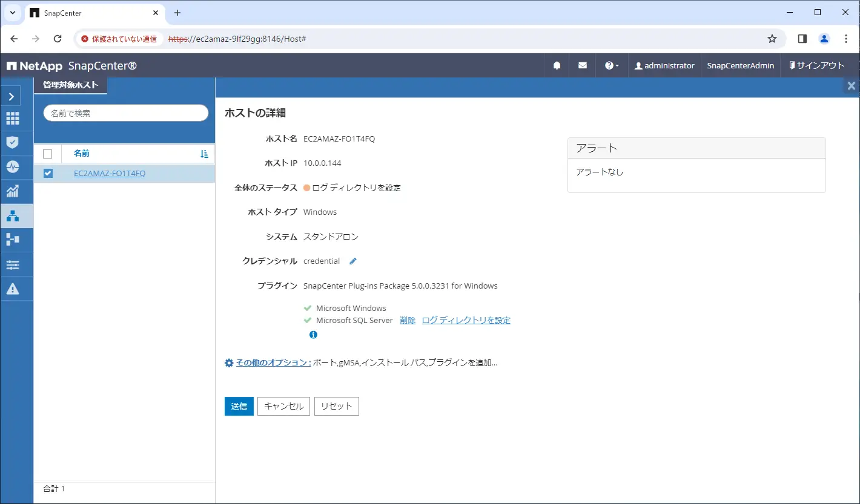
Task: Open the browser side panel icon
Action: point(802,39)
